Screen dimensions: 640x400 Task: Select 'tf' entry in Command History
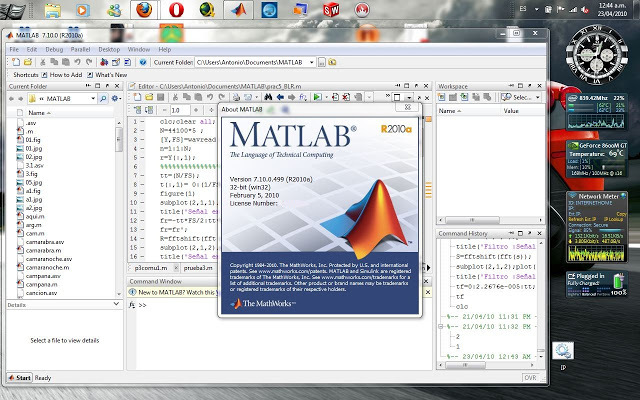(x=460, y=297)
